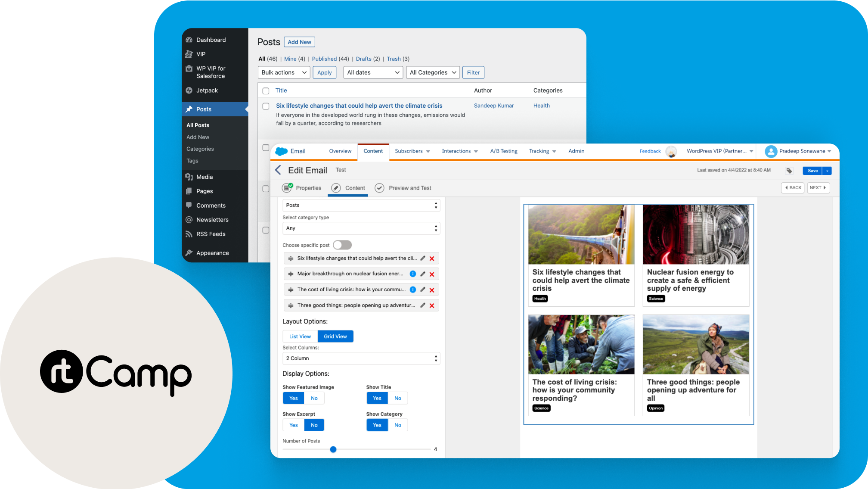Click the Preview and Test checkmark icon
This screenshot has height=489, width=868.
click(x=379, y=188)
